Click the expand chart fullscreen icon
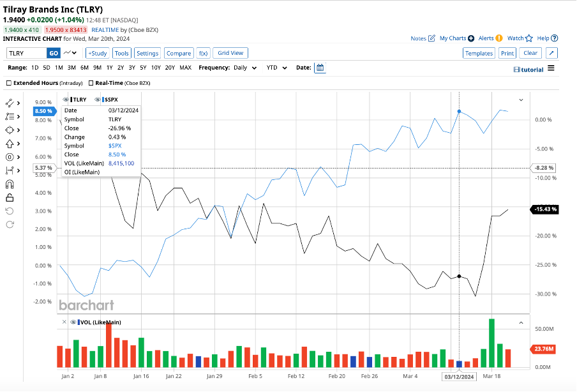Screen dimensions: 577x392 click(x=552, y=53)
